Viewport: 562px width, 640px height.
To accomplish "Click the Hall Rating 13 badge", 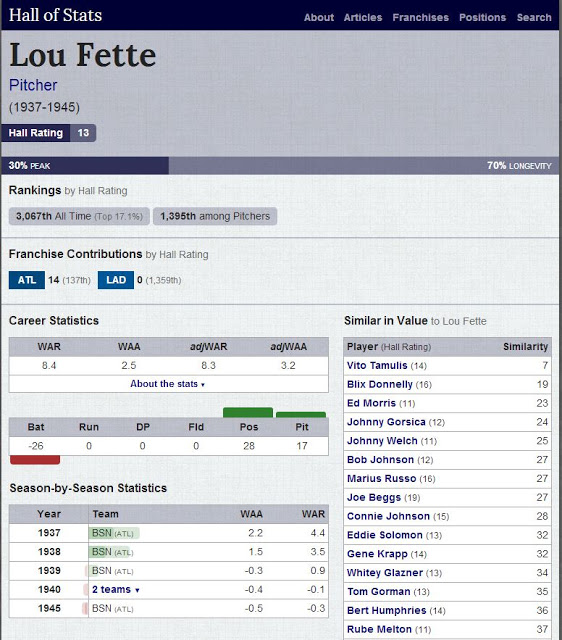I will click(49, 133).
